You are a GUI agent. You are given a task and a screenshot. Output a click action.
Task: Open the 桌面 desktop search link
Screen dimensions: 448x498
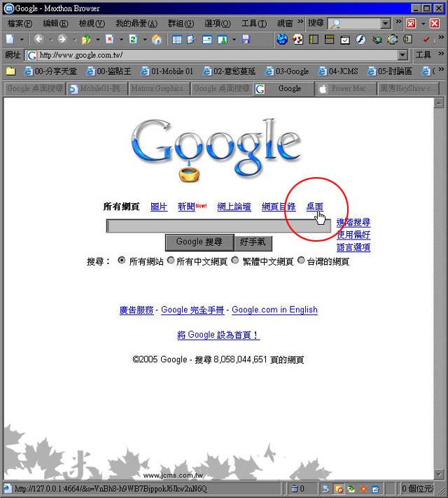pyautogui.click(x=314, y=207)
